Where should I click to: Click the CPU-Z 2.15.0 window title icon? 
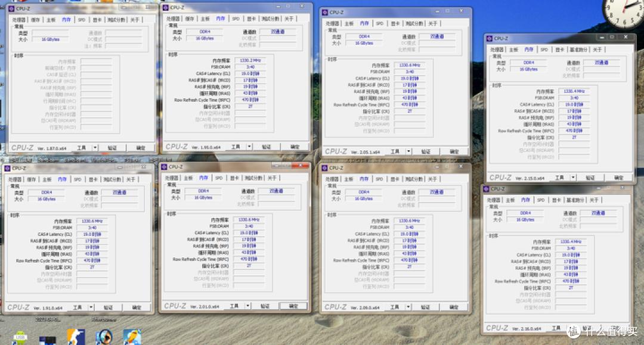click(x=489, y=39)
